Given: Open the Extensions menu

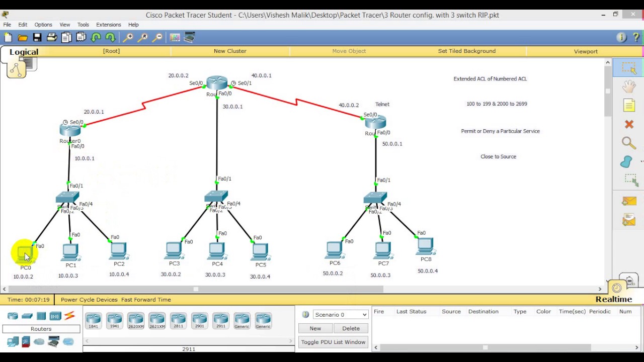Looking at the screenshot, I should point(109,25).
